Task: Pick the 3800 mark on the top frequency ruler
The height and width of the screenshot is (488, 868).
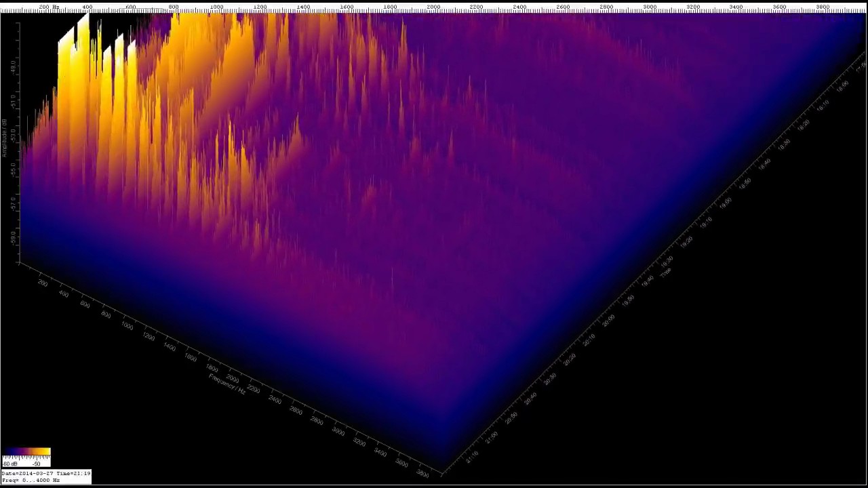Action: coord(823,7)
